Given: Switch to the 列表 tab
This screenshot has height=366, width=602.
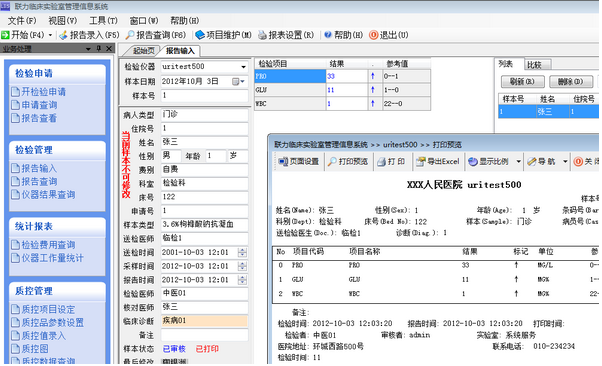Looking at the screenshot, I should click(x=506, y=64).
